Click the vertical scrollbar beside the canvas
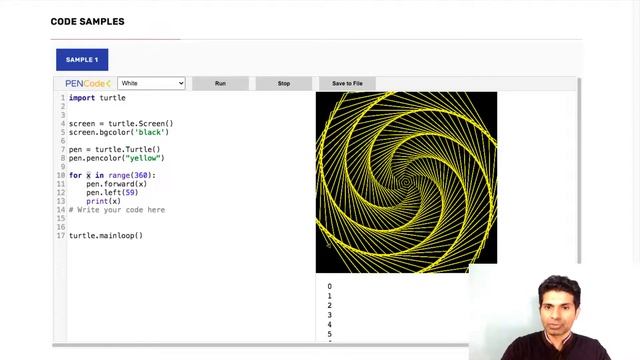The width and height of the screenshot is (640, 360). coord(579,170)
